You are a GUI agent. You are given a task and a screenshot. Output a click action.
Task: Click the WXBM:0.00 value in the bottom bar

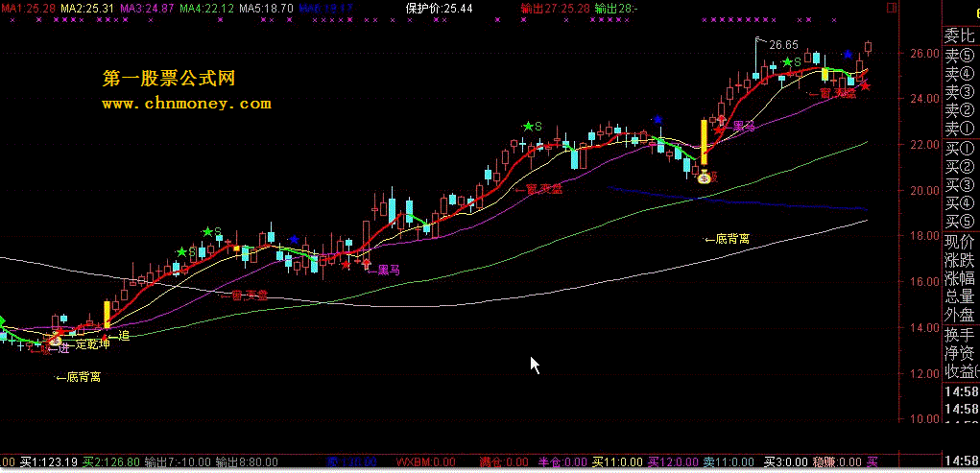click(x=426, y=462)
